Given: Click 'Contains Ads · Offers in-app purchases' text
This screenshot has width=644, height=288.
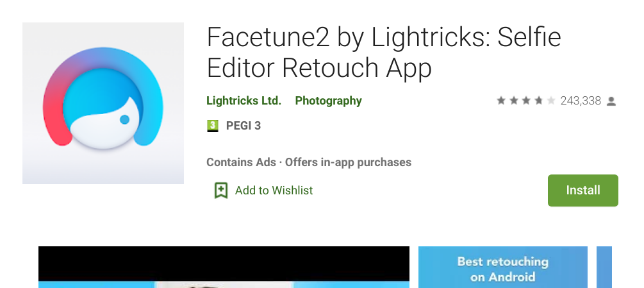Looking at the screenshot, I should click(x=308, y=162).
